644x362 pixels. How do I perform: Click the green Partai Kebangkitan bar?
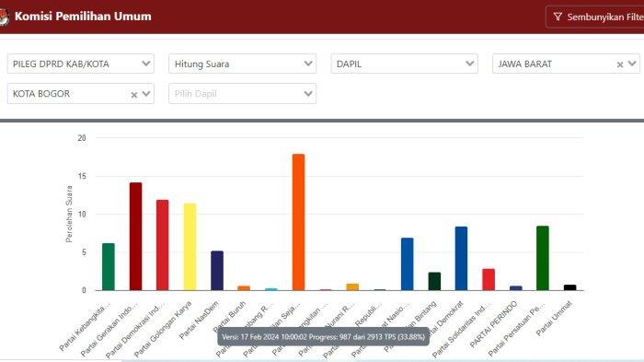[109, 266]
